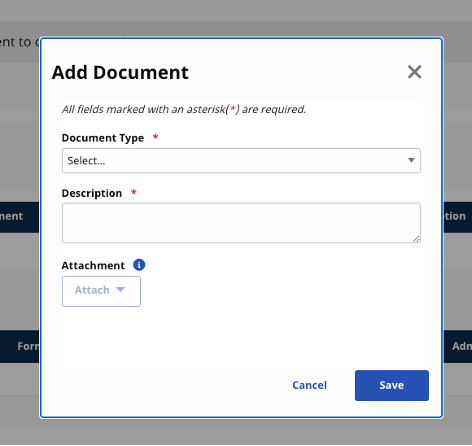Click the required-fields asterisk note
Viewport: 472px width, 446px height.
pos(184,109)
